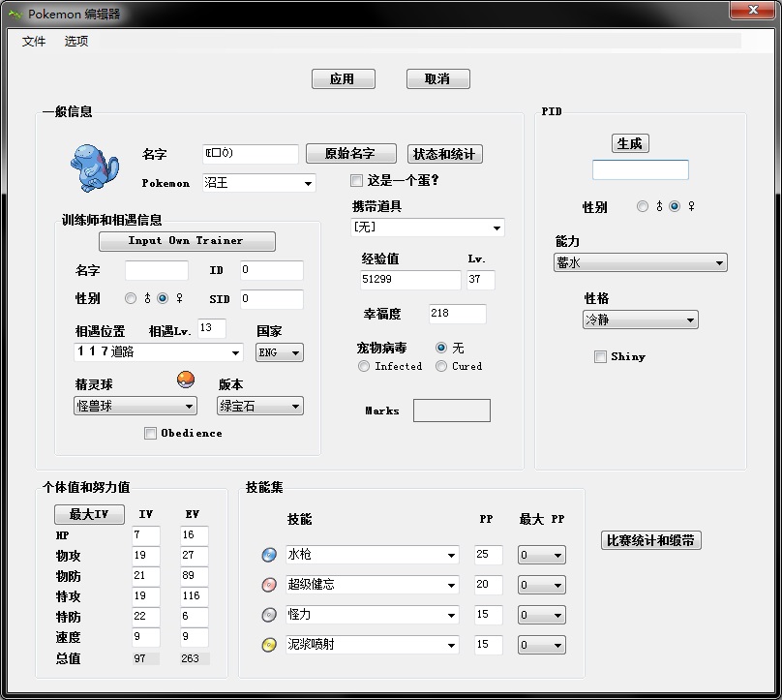Enable the 这是一个蛋? checkbox
The height and width of the screenshot is (700, 782).
click(x=356, y=181)
